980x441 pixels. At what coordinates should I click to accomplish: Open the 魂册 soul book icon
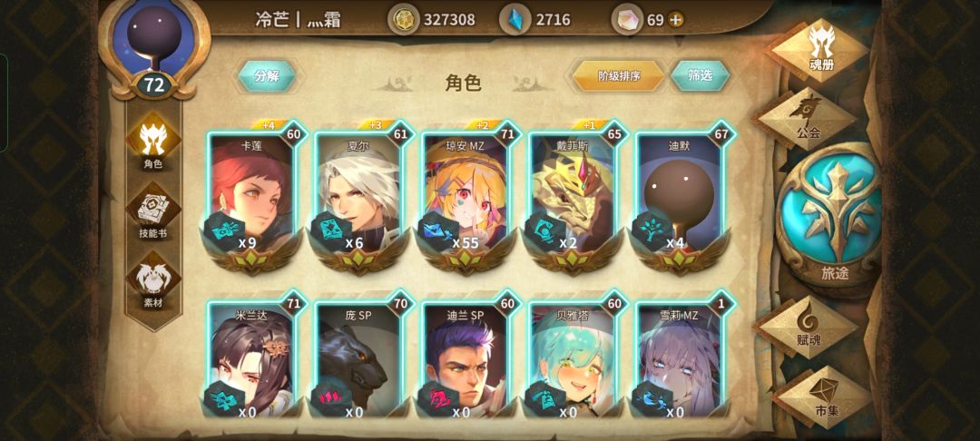[x=820, y=50]
